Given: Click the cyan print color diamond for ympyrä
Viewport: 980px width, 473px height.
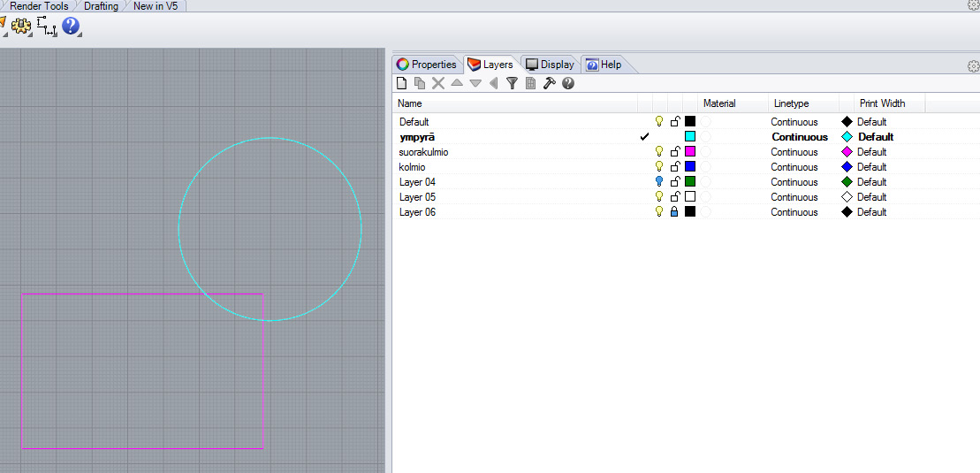Looking at the screenshot, I should point(847,137).
